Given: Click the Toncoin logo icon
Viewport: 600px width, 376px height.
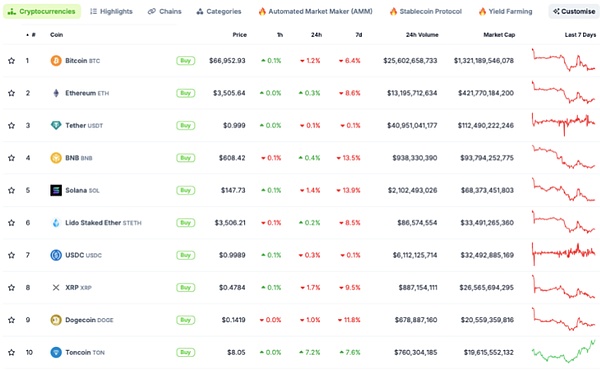Looking at the screenshot, I should (x=56, y=352).
